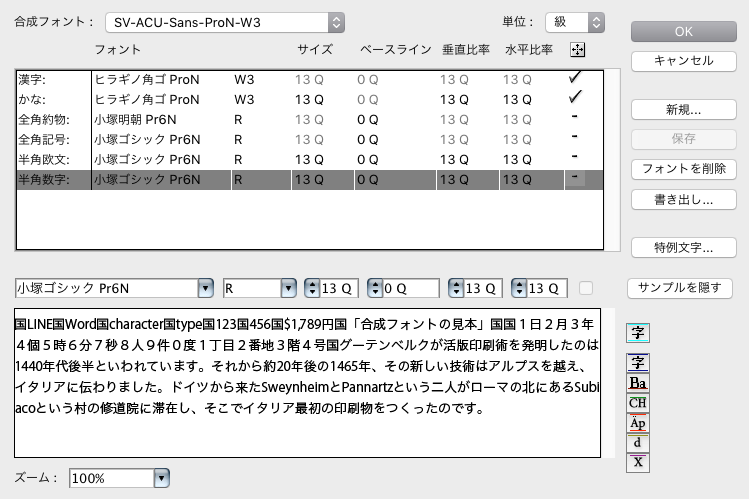Select the 漢字: row
Screen dimensions: 749x499
[x=310, y=79]
